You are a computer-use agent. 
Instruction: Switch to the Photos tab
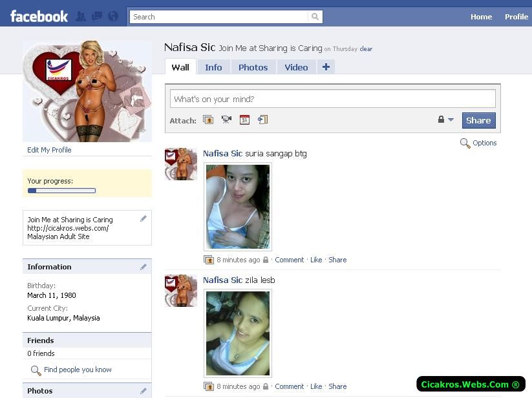click(x=253, y=67)
